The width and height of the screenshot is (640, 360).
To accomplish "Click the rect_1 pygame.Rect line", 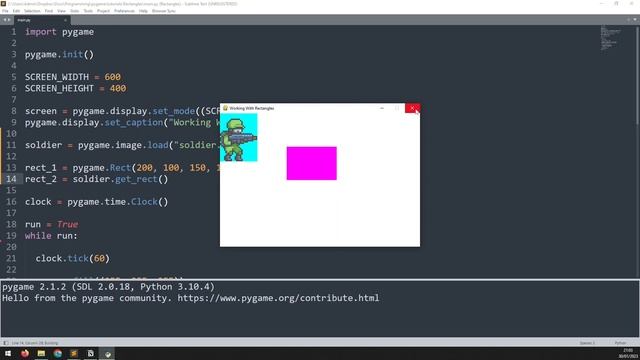I will tap(122, 168).
